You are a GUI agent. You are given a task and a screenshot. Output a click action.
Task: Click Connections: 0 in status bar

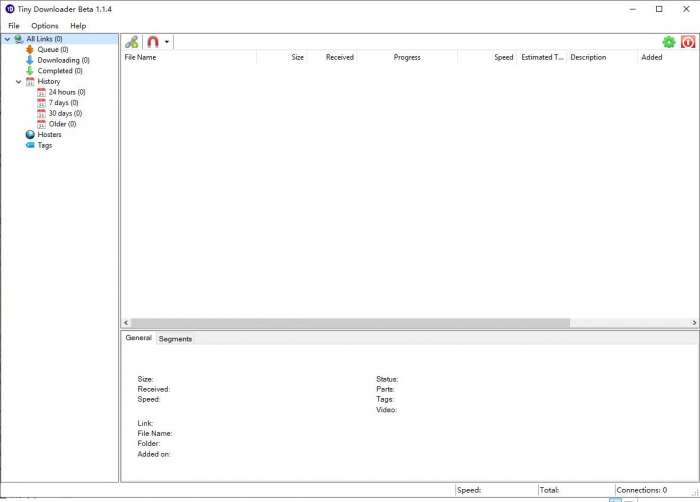click(x=642, y=490)
